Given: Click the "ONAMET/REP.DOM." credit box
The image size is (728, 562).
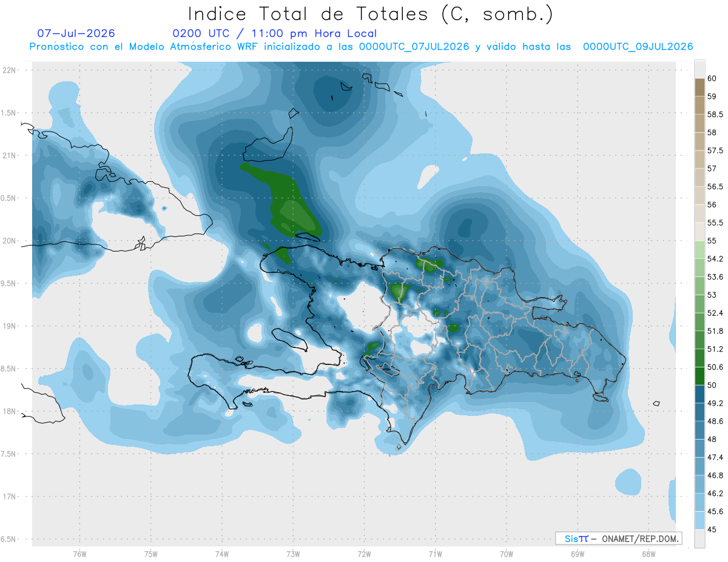Looking at the screenshot, I should pyautogui.click(x=619, y=538).
